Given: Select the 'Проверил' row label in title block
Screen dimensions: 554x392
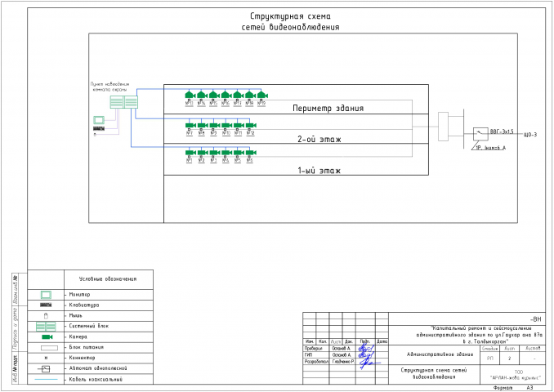Looking at the screenshot, I should point(313,348).
